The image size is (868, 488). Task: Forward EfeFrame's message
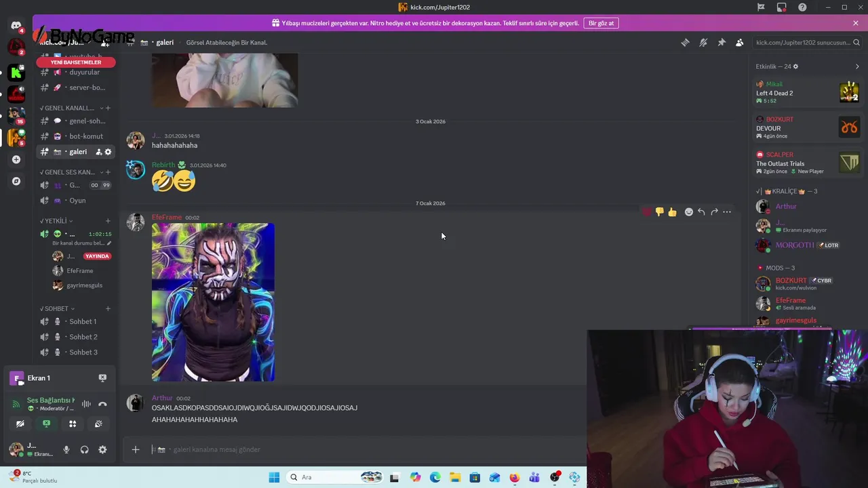tap(714, 212)
